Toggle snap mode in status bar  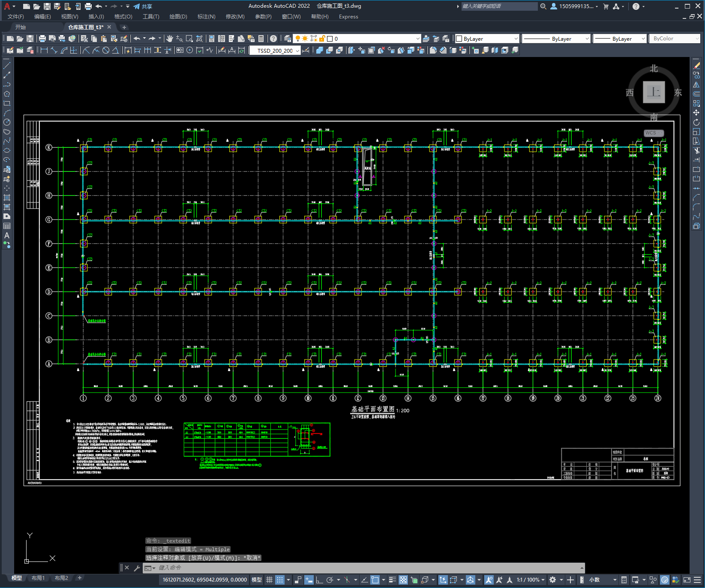pos(280,580)
